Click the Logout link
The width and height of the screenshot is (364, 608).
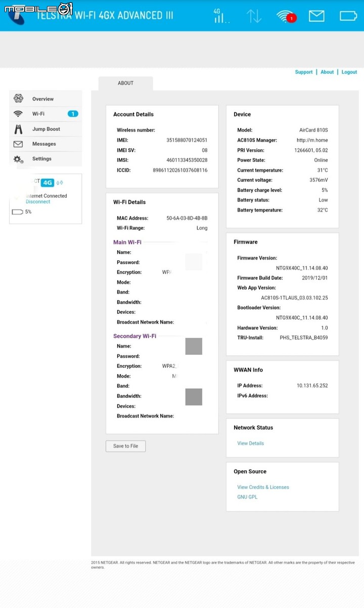pos(349,72)
